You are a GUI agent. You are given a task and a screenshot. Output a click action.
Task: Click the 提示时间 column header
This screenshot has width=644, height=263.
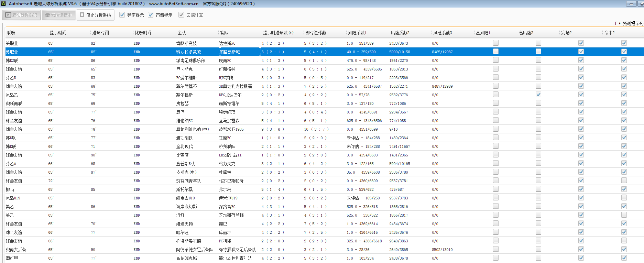[x=58, y=33]
